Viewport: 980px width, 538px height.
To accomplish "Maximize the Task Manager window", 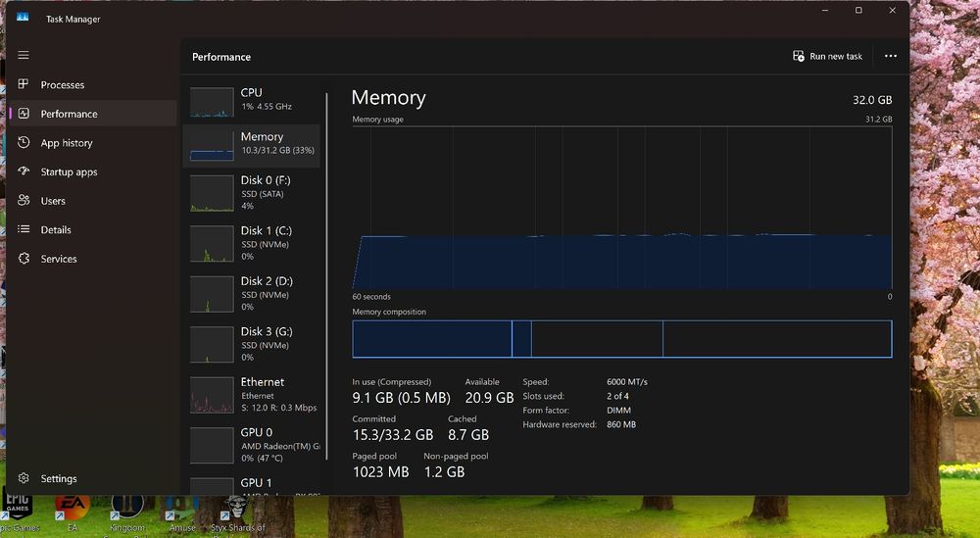I will point(858,11).
